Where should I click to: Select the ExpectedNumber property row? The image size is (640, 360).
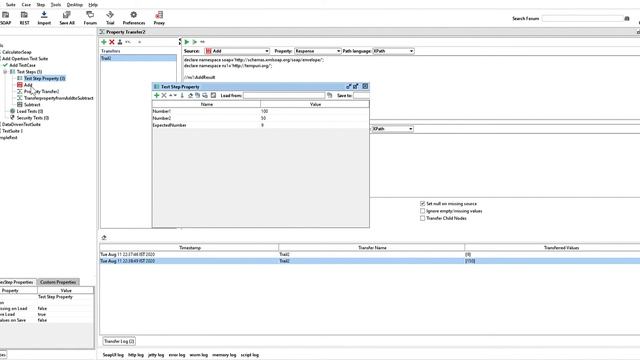[261, 125]
